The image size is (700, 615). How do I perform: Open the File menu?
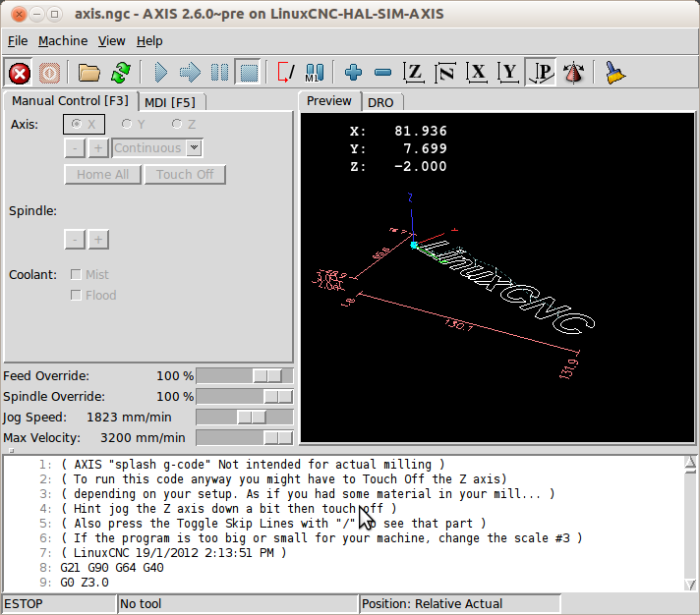(x=18, y=41)
